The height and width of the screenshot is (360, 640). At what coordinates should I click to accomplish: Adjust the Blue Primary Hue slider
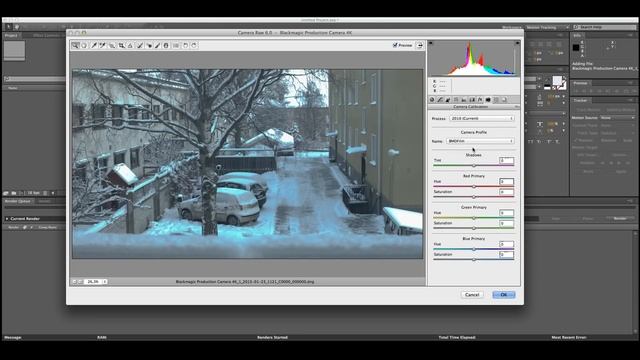(x=473, y=249)
